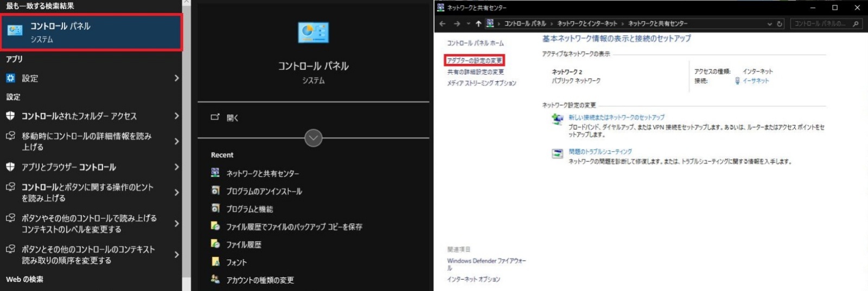868x291 pixels.
Task: Go up one level in address bar
Action: click(x=478, y=24)
